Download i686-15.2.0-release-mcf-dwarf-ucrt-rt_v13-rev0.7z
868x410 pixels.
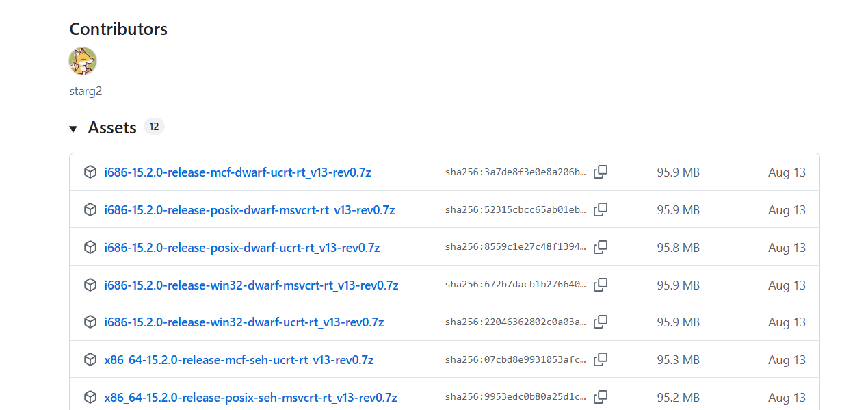[x=237, y=172]
